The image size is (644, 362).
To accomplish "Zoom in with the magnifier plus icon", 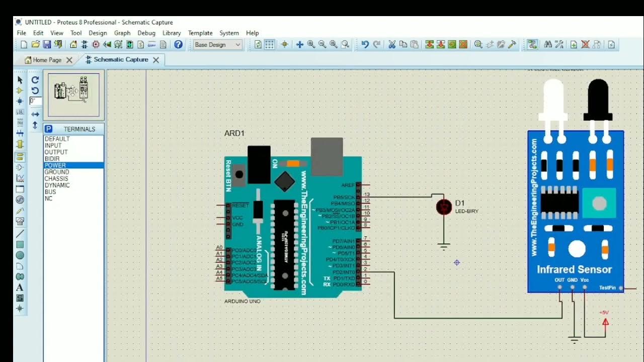I will coord(311,45).
